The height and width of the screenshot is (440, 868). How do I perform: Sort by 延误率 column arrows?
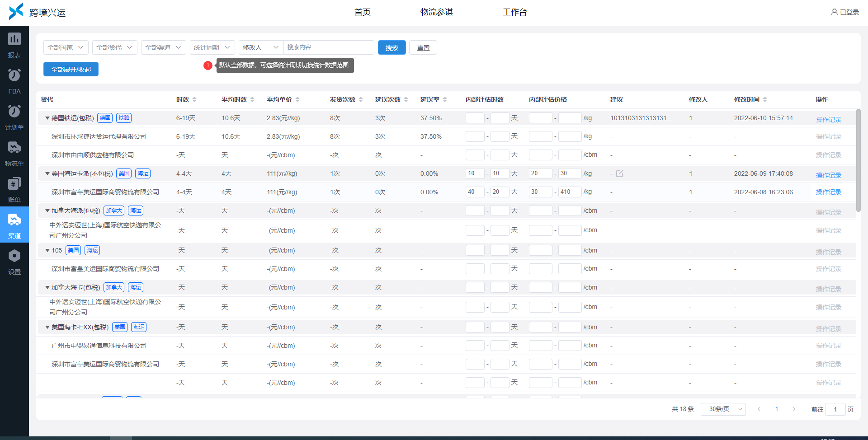445,99
